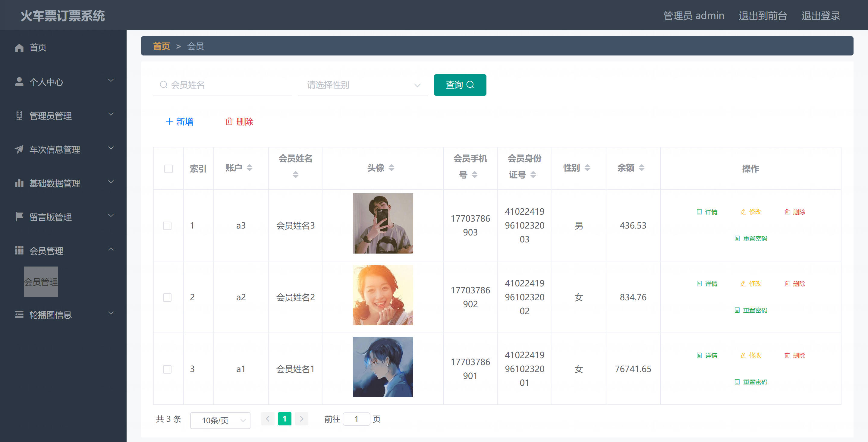Click the paper plane icon for 车次信息管理
Viewport: 868px width, 442px height.
point(19,149)
